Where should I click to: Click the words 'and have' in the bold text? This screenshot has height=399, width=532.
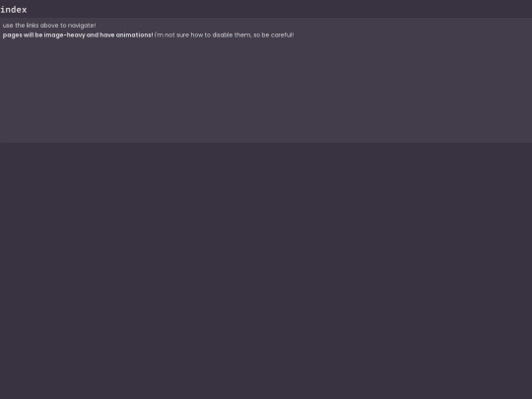[100, 34]
